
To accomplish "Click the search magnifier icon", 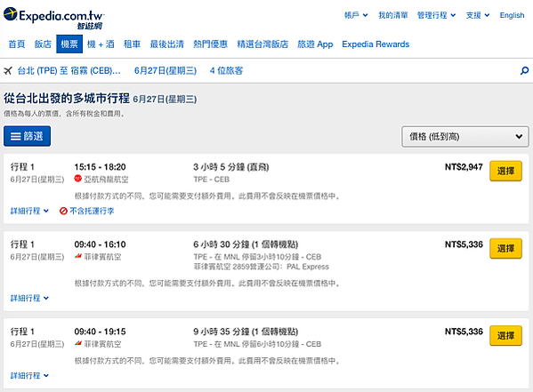I will pos(524,70).
